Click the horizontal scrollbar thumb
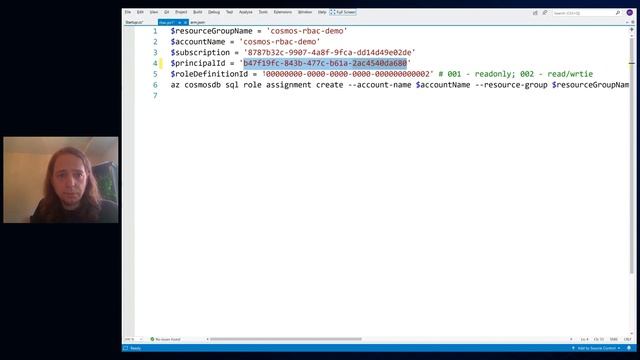The width and height of the screenshot is (640, 360). pos(286,339)
